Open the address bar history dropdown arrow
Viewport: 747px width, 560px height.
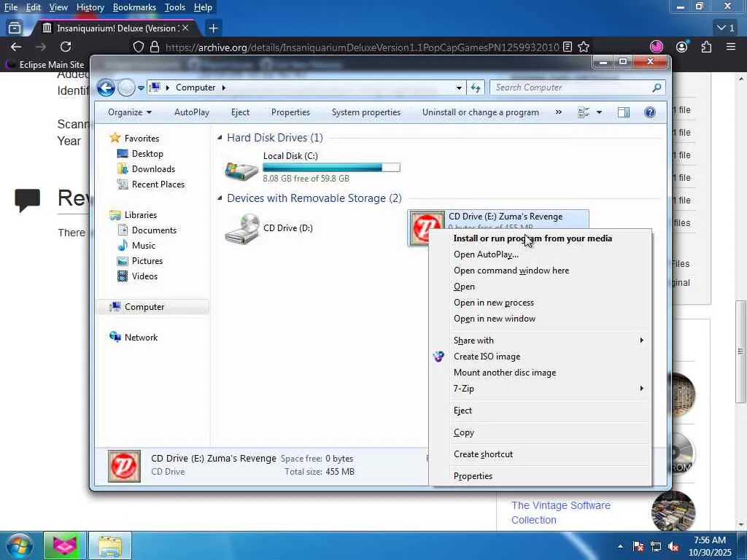pyautogui.click(x=459, y=87)
